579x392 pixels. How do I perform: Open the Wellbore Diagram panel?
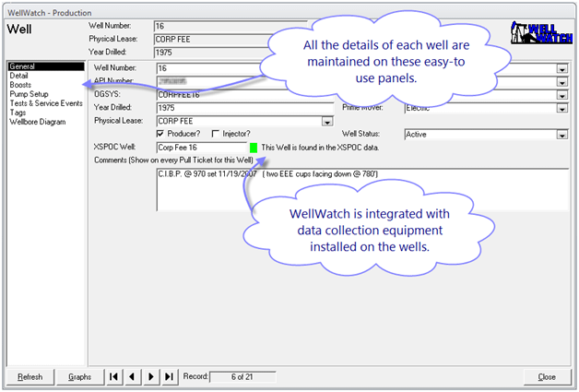[x=38, y=122]
